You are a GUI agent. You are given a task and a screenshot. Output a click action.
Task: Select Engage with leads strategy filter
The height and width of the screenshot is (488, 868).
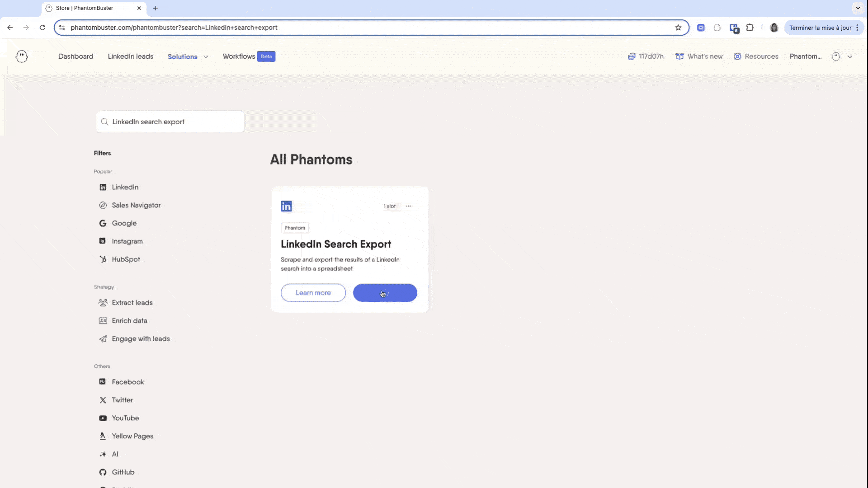[134, 339]
